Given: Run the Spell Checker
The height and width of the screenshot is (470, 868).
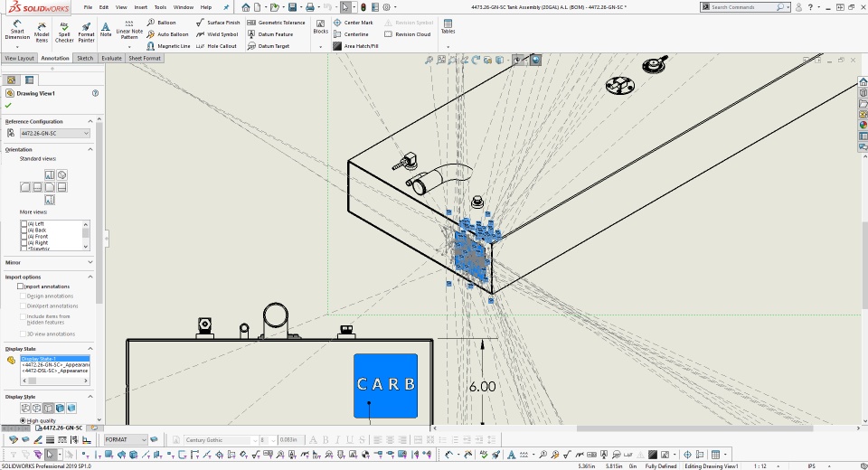Looking at the screenshot, I should [64, 33].
